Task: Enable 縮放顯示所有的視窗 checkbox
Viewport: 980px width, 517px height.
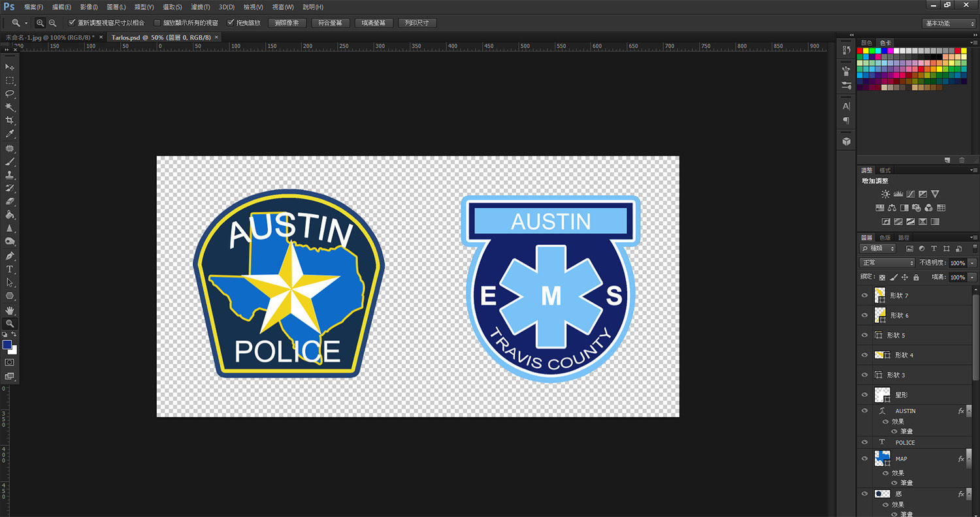Action: pyautogui.click(x=157, y=23)
